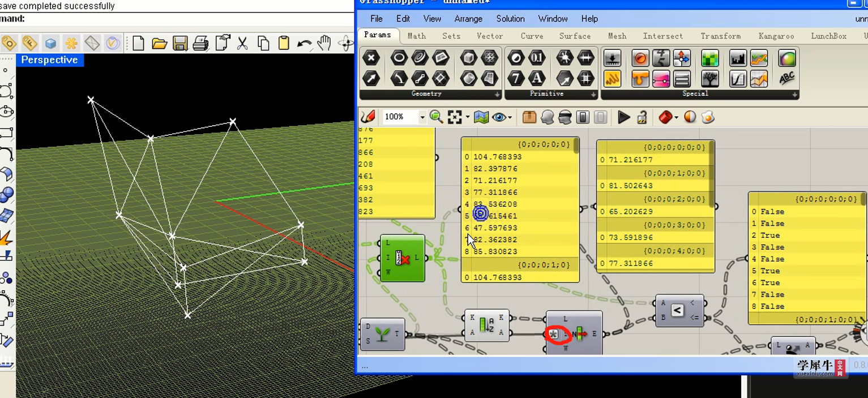This screenshot has height=398, width=868.
Task: Open the Zoom Extents dropdown arrow
Action: [468, 118]
